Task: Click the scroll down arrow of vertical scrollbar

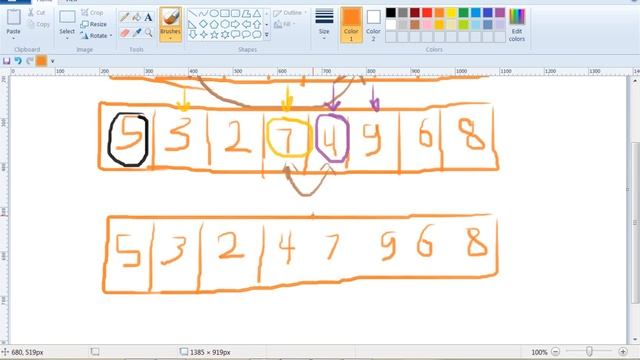Action: pyautogui.click(x=635, y=340)
